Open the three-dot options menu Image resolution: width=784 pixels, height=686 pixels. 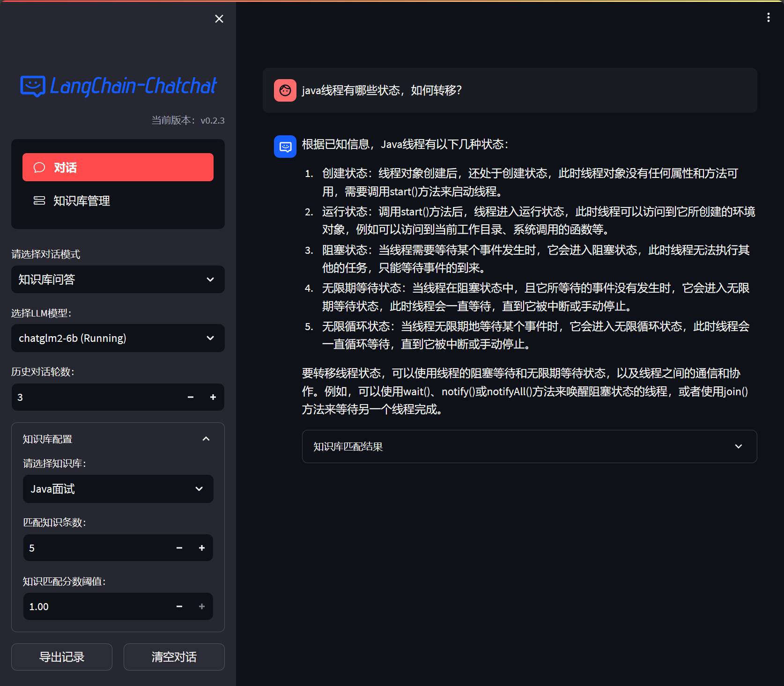pos(768,17)
